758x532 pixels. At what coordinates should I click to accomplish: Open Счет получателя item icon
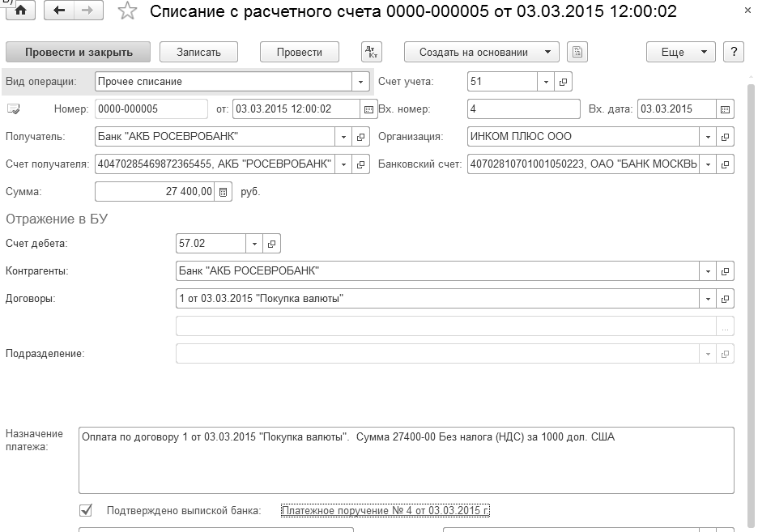pyautogui.click(x=360, y=164)
